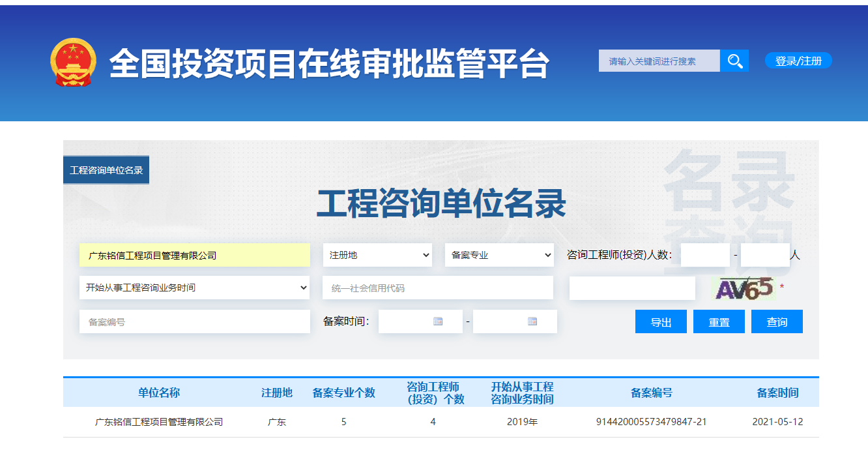Click the minimum 咨询工程师(投资)人数 input box
The image size is (868, 476).
pyautogui.click(x=704, y=255)
